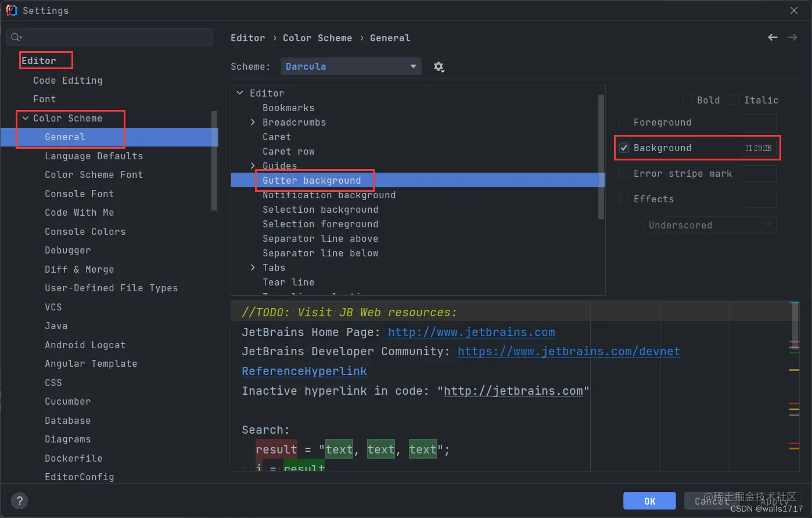Select Selection background option
This screenshot has height=518, width=812.
click(x=320, y=209)
